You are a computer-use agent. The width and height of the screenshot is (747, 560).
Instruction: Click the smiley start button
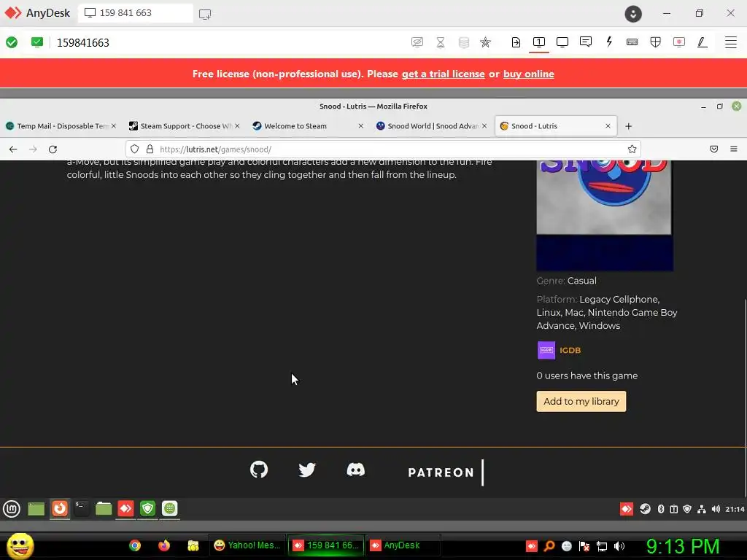pyautogui.click(x=20, y=545)
